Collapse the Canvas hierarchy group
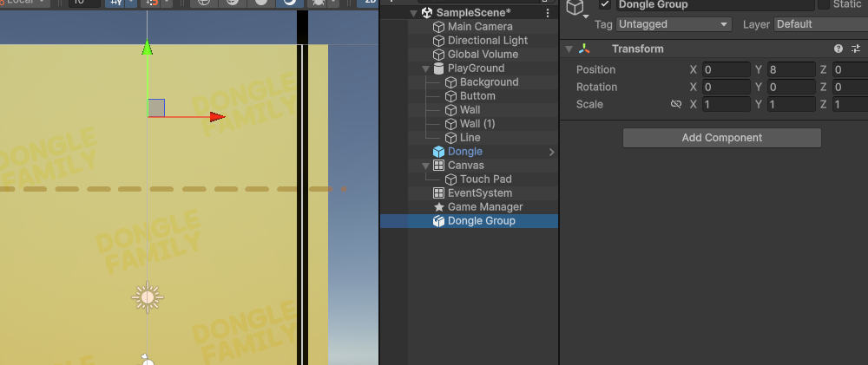 (425, 166)
